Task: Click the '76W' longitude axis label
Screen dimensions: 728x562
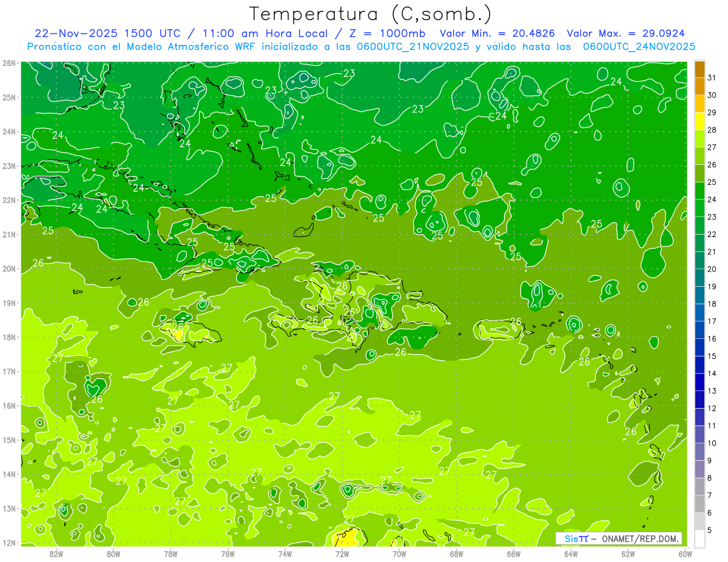Action: click(227, 554)
